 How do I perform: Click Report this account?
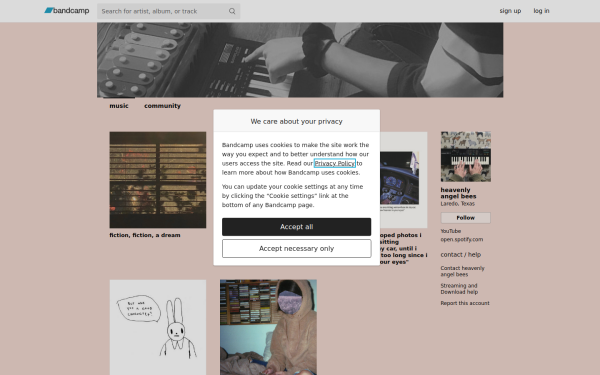pos(465,303)
